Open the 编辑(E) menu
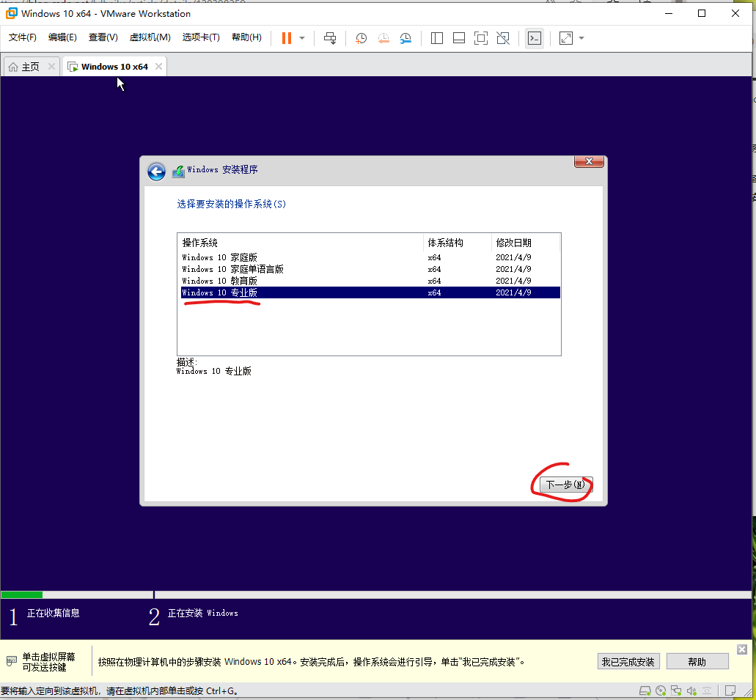 click(x=62, y=37)
